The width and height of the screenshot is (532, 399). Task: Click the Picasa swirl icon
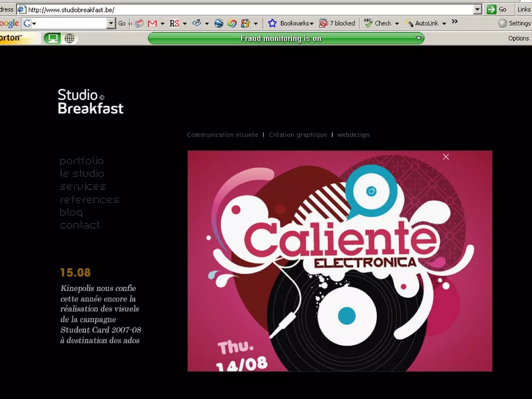click(232, 24)
